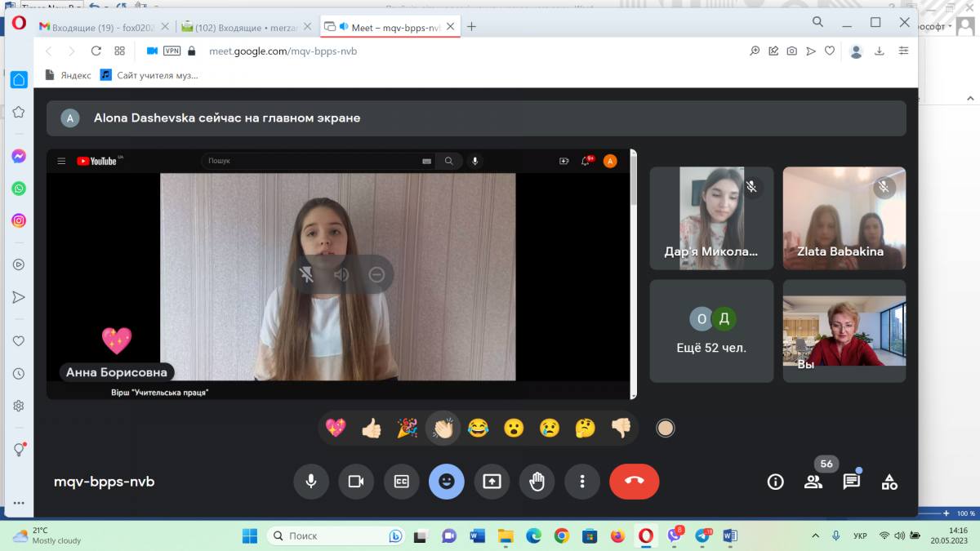Open meeting details info icon

(775, 482)
